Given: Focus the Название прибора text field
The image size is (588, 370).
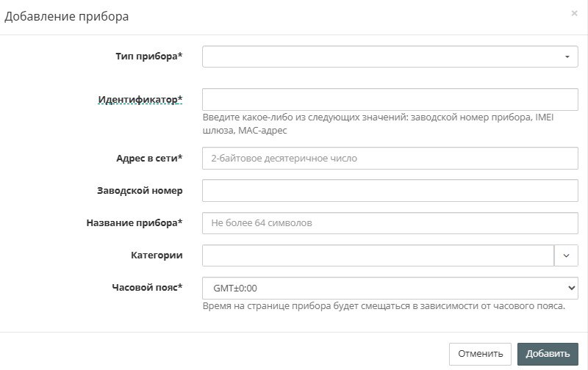Looking at the screenshot, I should 390,222.
